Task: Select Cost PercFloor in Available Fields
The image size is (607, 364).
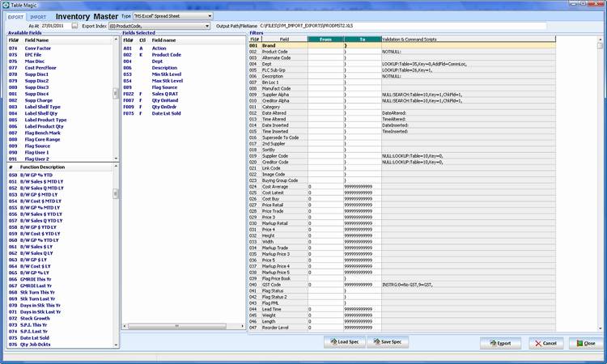Action: click(x=40, y=68)
